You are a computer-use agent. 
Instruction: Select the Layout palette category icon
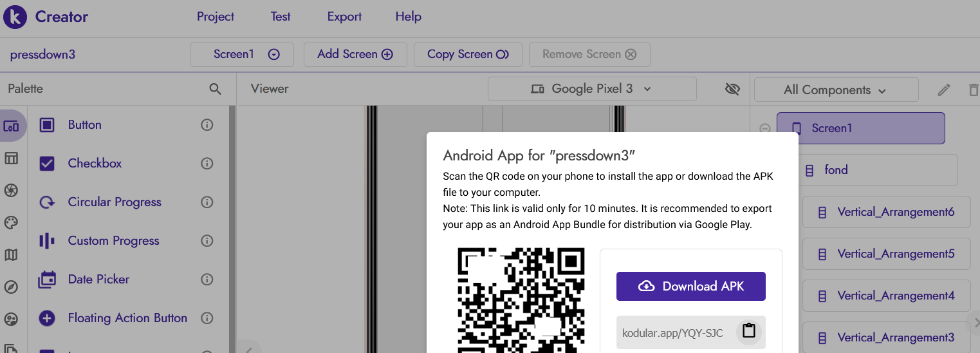click(11, 158)
